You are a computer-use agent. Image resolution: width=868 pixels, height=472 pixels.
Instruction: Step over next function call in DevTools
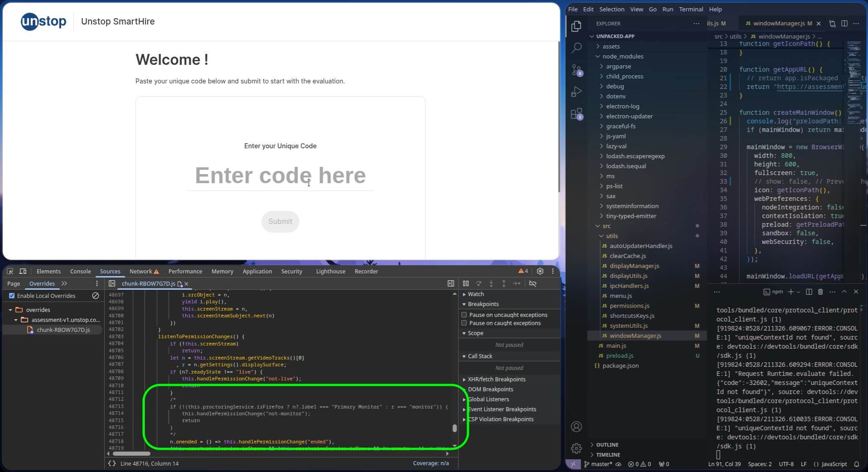pos(479,283)
